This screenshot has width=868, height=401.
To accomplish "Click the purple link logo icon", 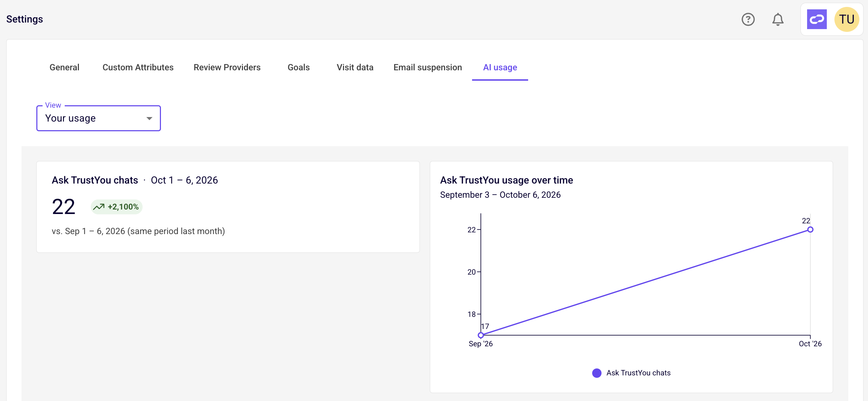I will click(817, 19).
